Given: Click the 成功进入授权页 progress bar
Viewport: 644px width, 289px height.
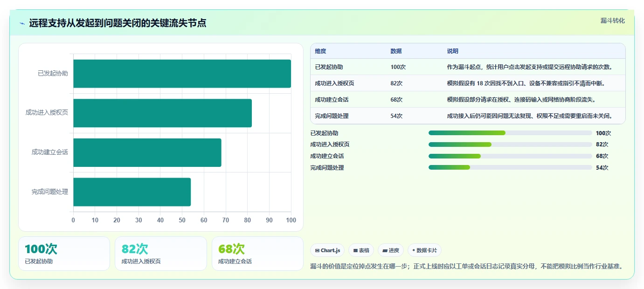Looking at the screenshot, I should 510,144.
